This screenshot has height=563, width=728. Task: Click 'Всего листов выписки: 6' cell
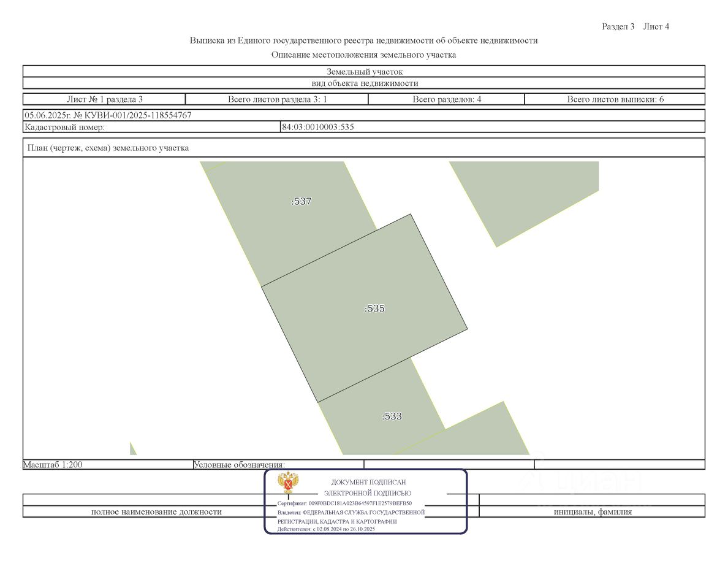click(x=615, y=99)
